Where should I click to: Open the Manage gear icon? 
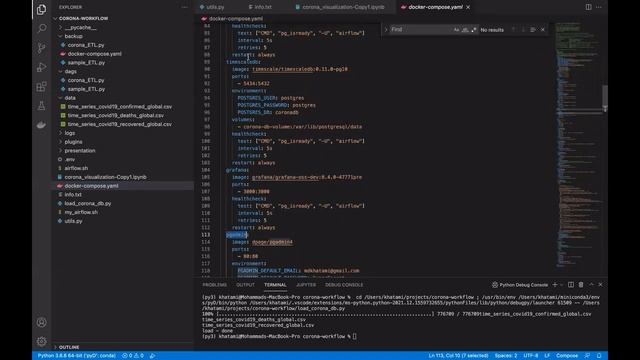coord(41,341)
